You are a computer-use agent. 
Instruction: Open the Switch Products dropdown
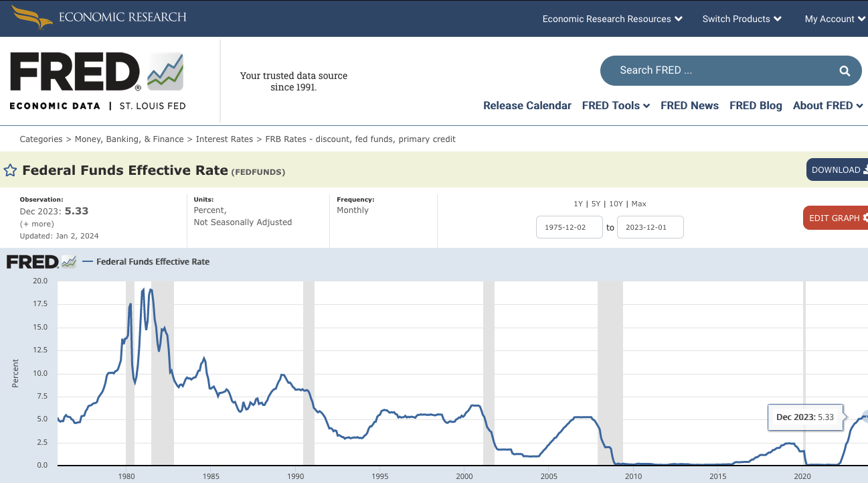[742, 19]
